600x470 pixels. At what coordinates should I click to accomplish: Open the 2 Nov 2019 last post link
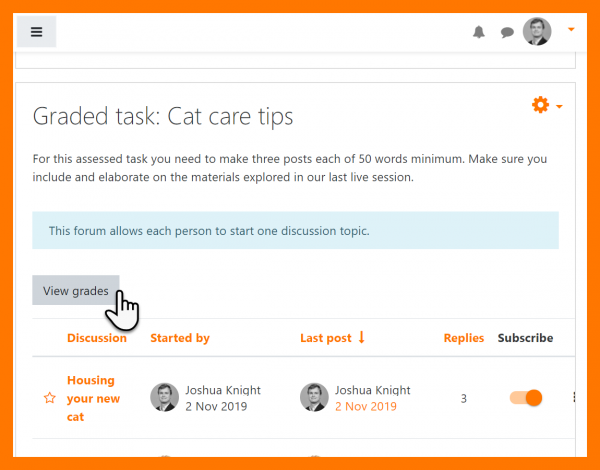(x=366, y=407)
